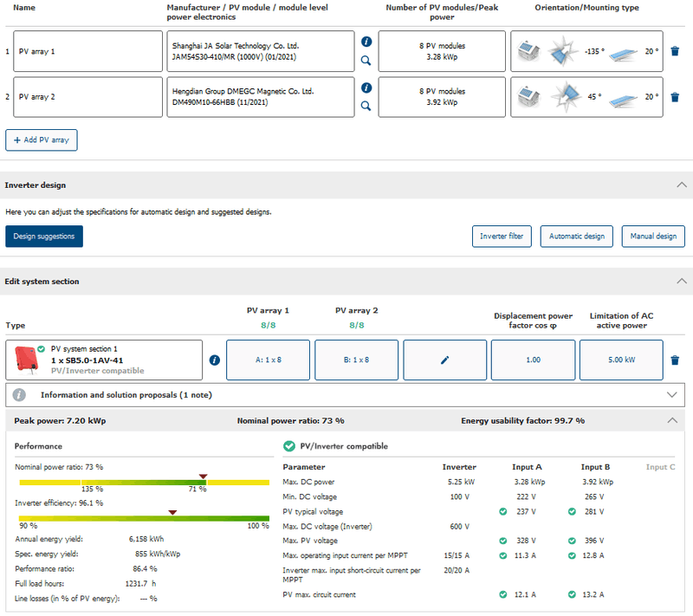Viewport: 693px width, 616px height.
Task: Click the pencil edit icon for inverter inputs
Action: tap(444, 360)
